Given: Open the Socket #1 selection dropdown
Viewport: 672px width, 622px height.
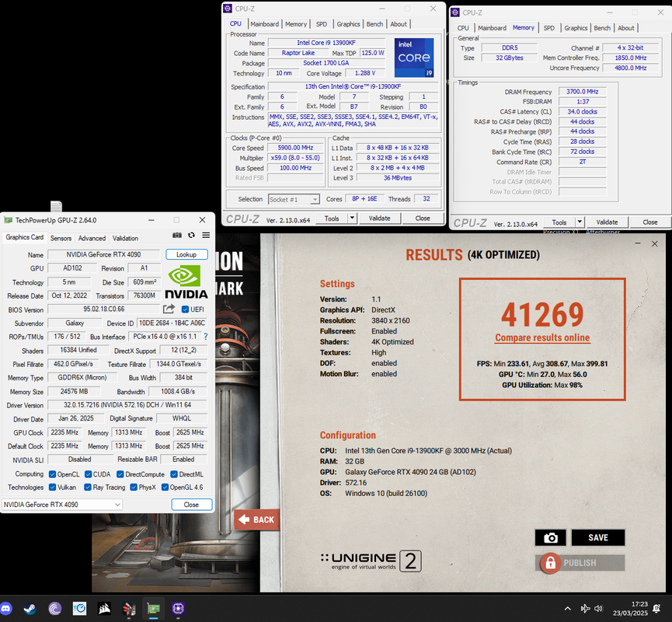Looking at the screenshot, I should click(294, 200).
